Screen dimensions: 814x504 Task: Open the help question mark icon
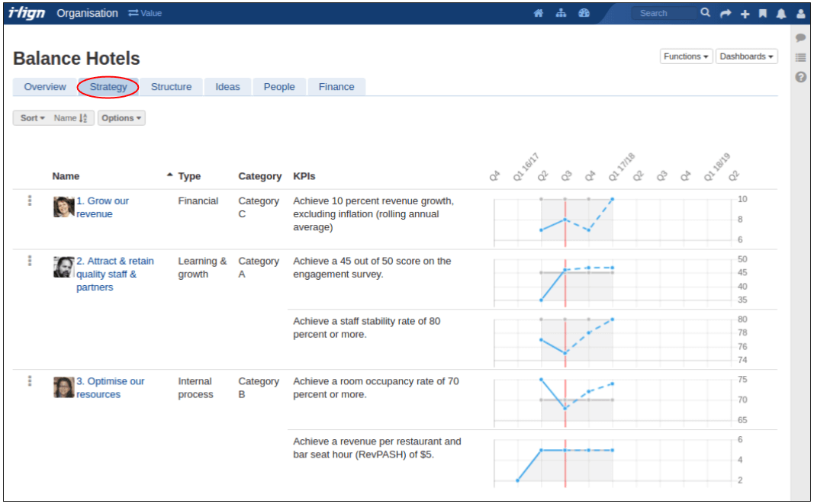pyautogui.click(x=800, y=77)
